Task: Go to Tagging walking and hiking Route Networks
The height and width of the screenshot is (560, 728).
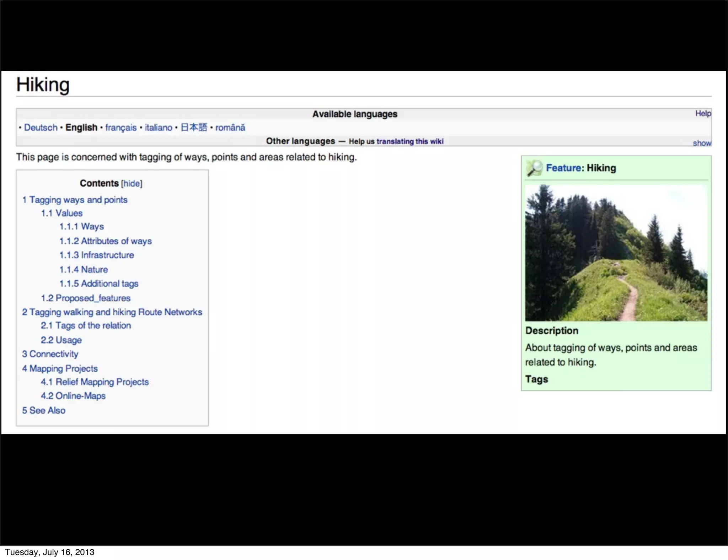Action: [x=112, y=312]
